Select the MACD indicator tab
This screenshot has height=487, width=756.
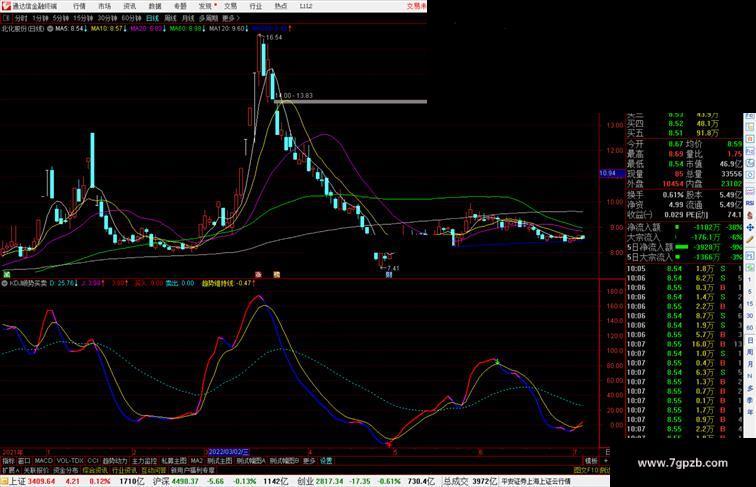[x=43, y=461]
